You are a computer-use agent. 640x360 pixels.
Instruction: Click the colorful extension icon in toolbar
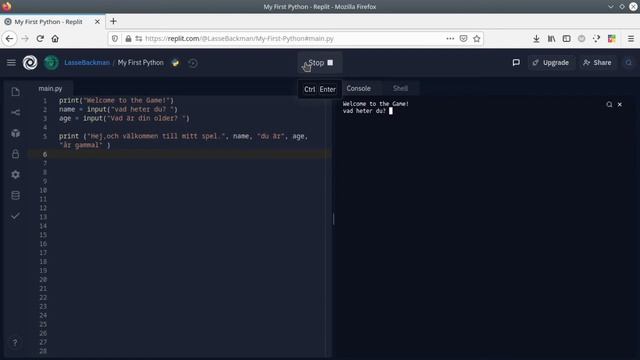click(612, 38)
